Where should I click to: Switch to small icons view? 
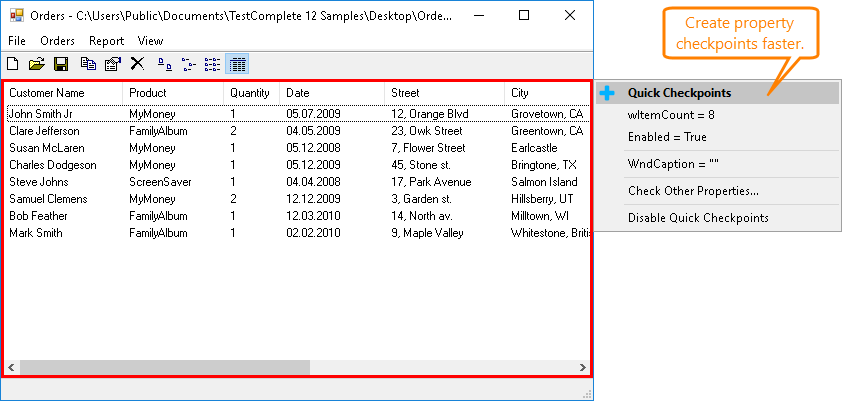point(188,65)
